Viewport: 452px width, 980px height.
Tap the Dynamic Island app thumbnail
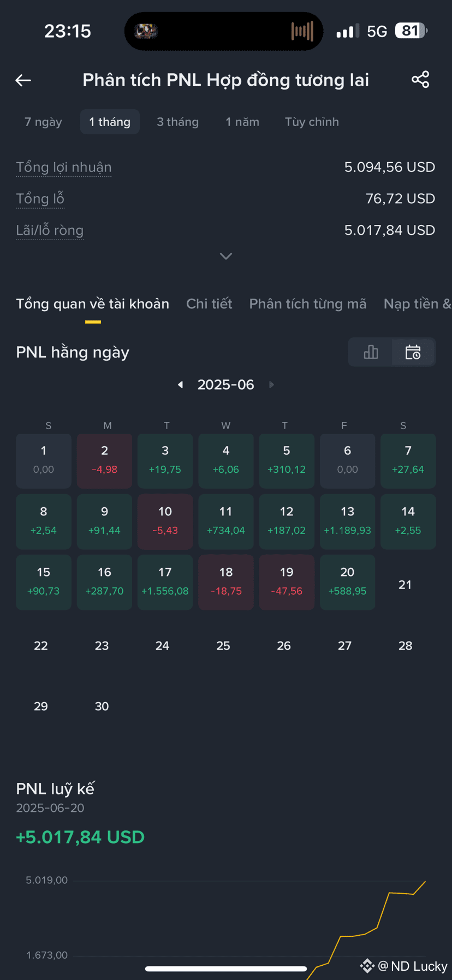[x=146, y=31]
